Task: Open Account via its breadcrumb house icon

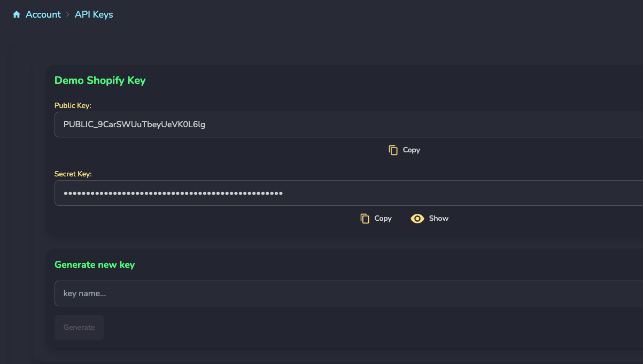Action: click(16, 14)
